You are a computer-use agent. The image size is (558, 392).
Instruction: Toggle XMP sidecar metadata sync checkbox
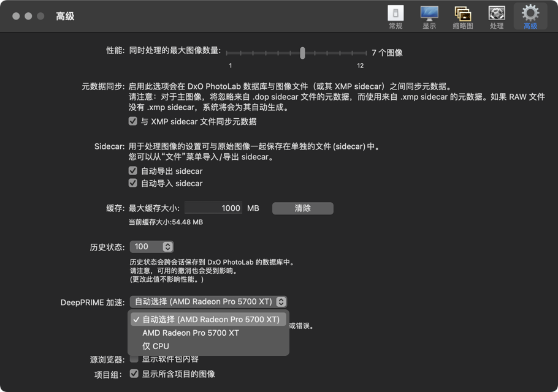(132, 121)
